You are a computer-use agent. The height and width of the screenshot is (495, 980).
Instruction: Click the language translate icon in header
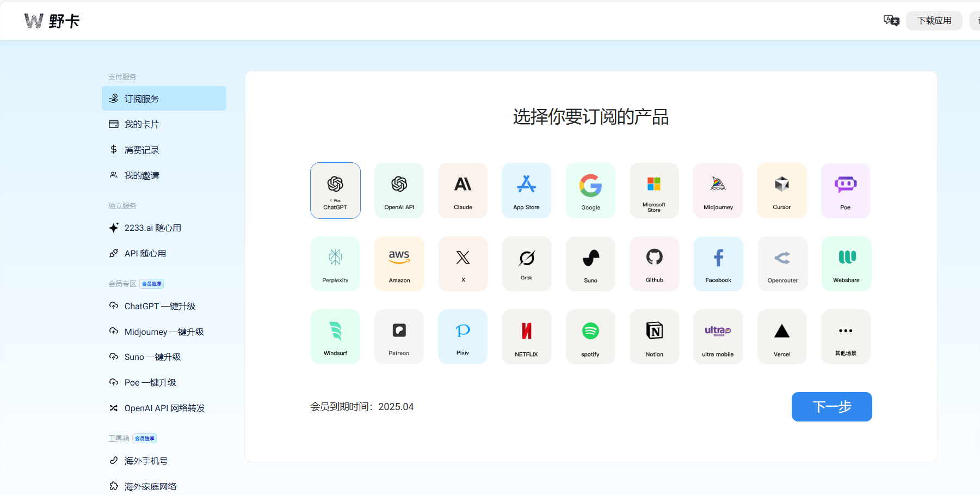[891, 21]
